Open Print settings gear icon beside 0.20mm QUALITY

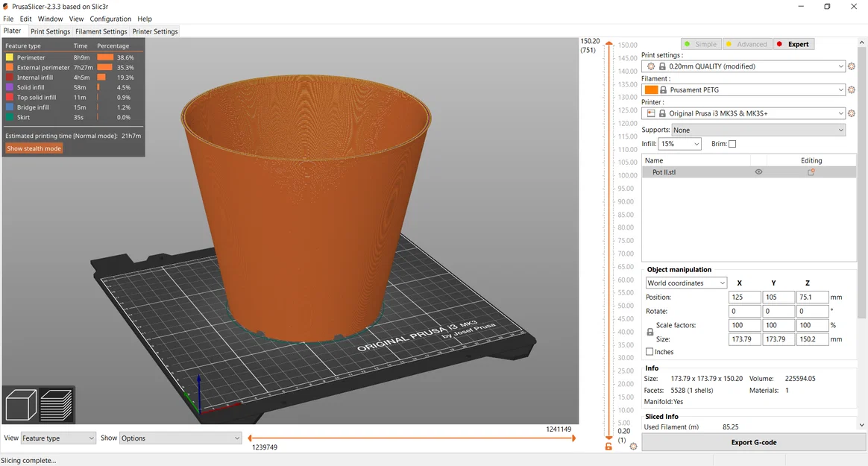(x=852, y=66)
